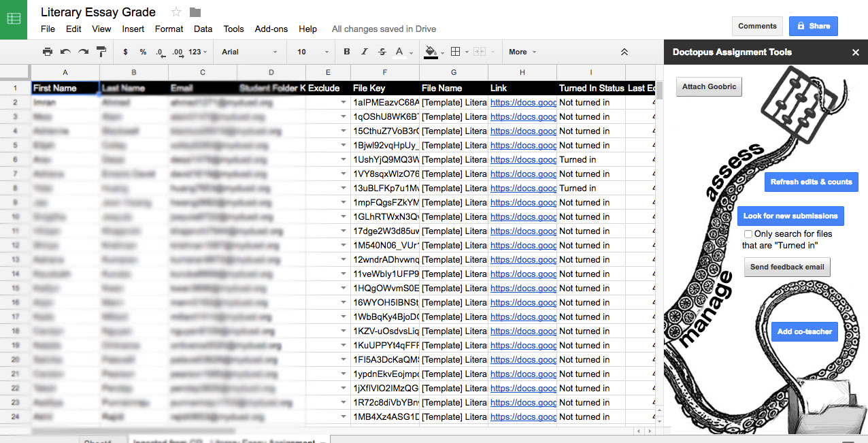The image size is (868, 443).
Task: Close the Doctopus Assignment Tools panel
Action: point(856,52)
